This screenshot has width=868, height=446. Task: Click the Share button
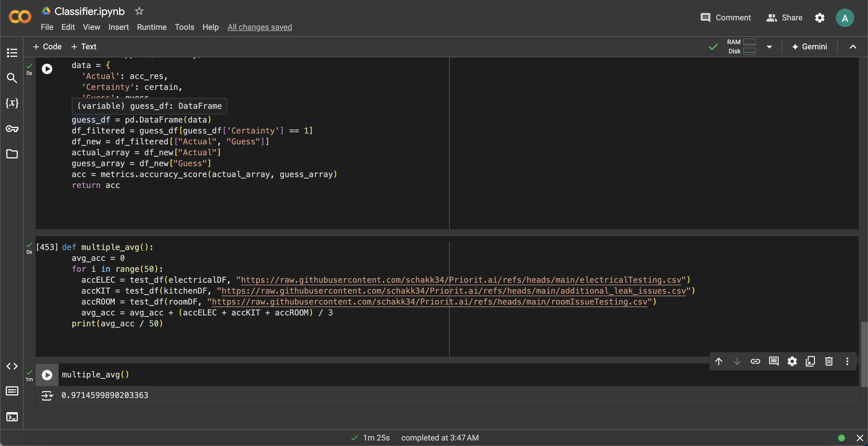784,18
